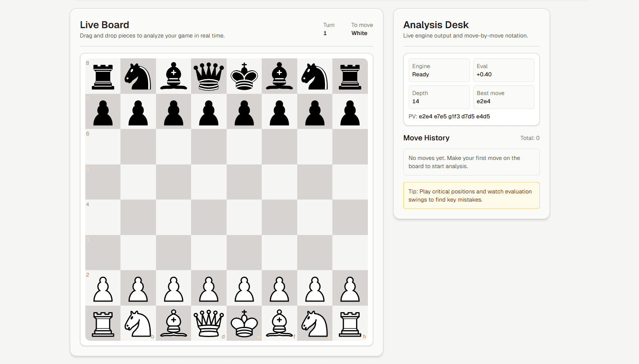Click the black king on e8
This screenshot has width=639, height=364.
point(244,76)
